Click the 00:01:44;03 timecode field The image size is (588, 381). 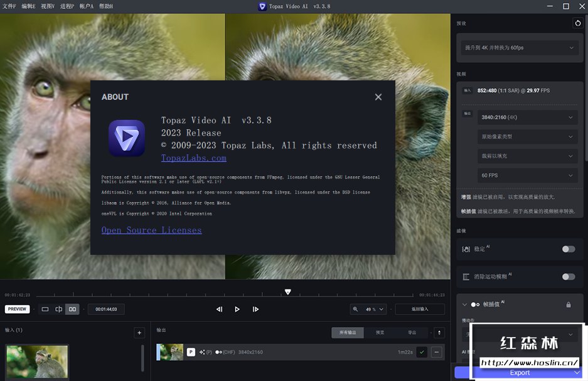click(106, 309)
